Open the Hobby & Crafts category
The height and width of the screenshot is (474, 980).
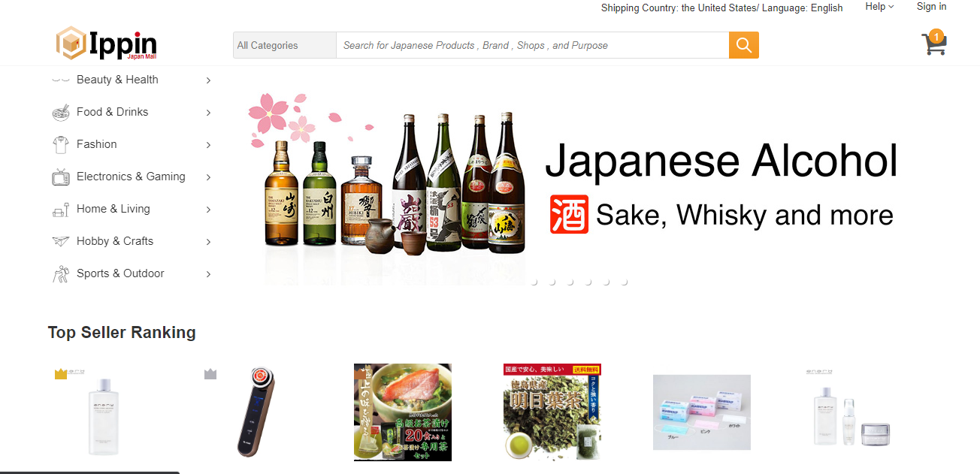click(115, 241)
